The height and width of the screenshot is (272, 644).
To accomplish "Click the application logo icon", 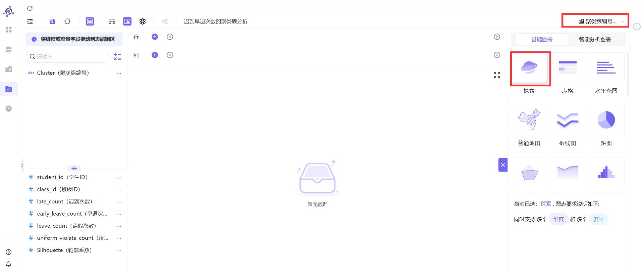I will 9,11.
